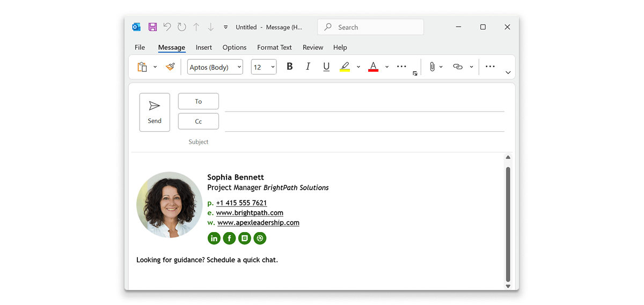Toggle Italic formatting

click(x=308, y=67)
